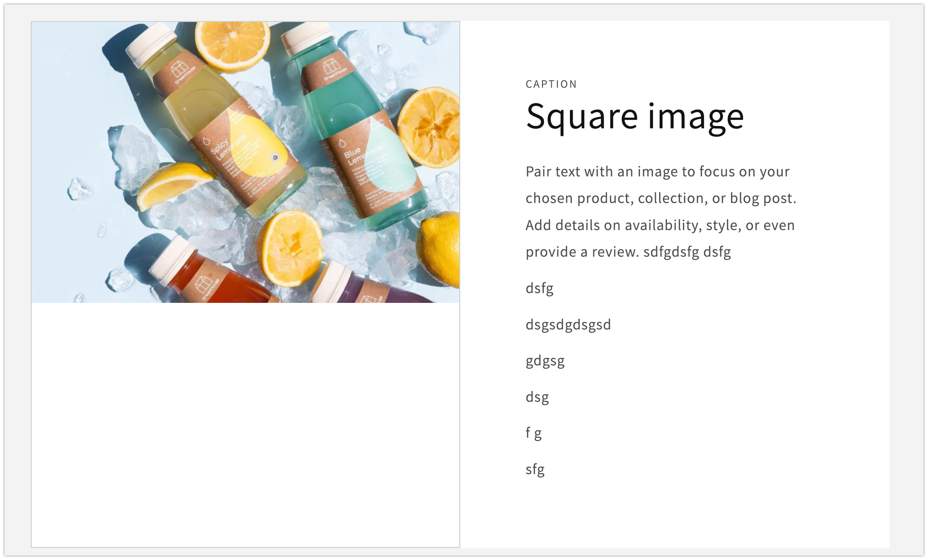
Task: Select the 'Pair text with an image' paragraph
Action: click(661, 211)
